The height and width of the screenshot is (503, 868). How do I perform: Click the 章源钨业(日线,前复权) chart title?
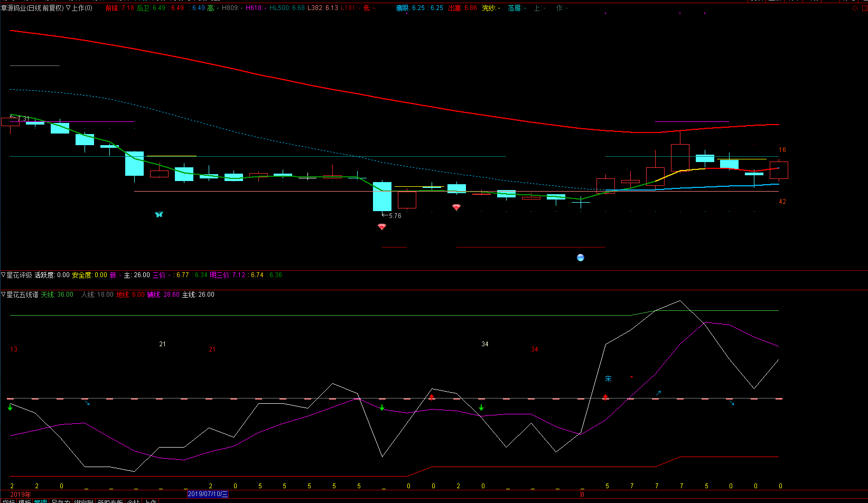(x=32, y=8)
